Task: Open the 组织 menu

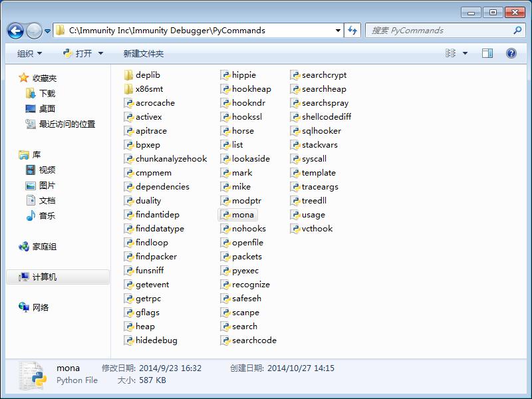Action: click(x=29, y=53)
